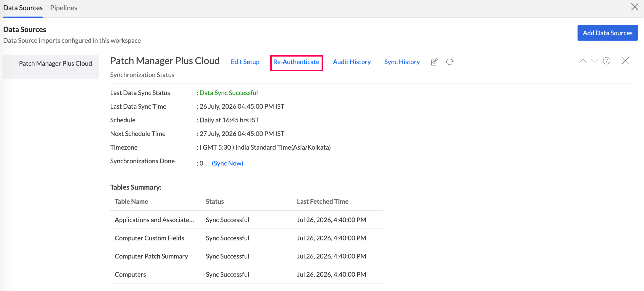Viewport: 644px width, 291px height.
Task: Click last fetched time for Computer Patch Summary
Action: tap(331, 256)
